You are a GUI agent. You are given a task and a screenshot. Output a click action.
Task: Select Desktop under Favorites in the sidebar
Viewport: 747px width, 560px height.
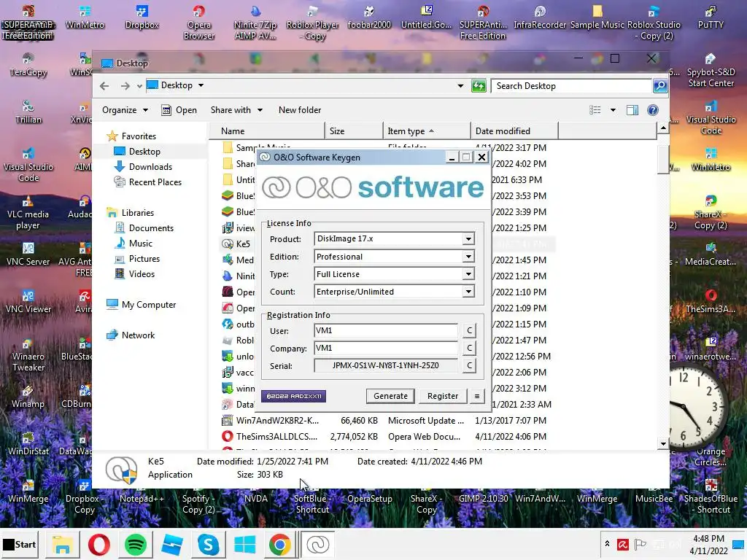point(144,152)
